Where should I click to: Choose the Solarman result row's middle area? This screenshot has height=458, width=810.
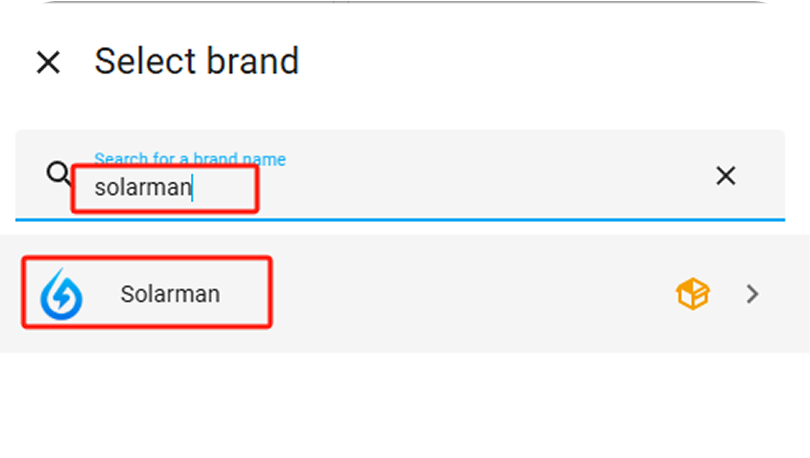click(405, 294)
